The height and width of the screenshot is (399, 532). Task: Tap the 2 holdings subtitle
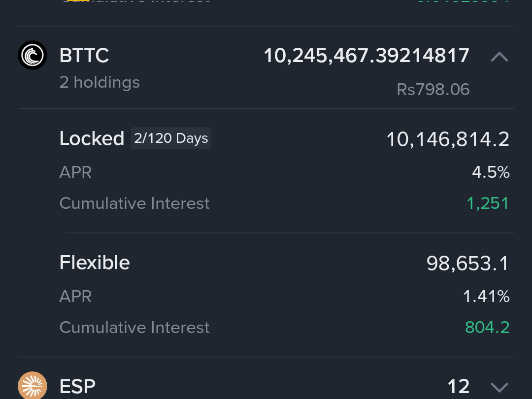100,82
